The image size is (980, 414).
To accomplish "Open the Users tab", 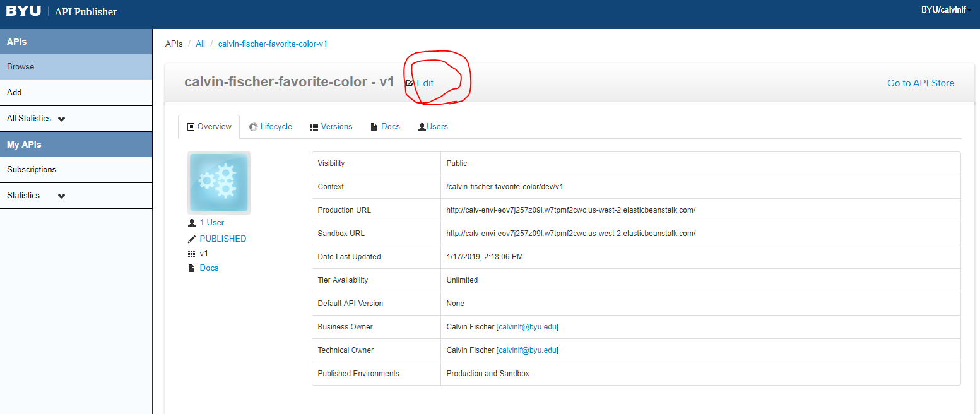I will pyautogui.click(x=433, y=127).
